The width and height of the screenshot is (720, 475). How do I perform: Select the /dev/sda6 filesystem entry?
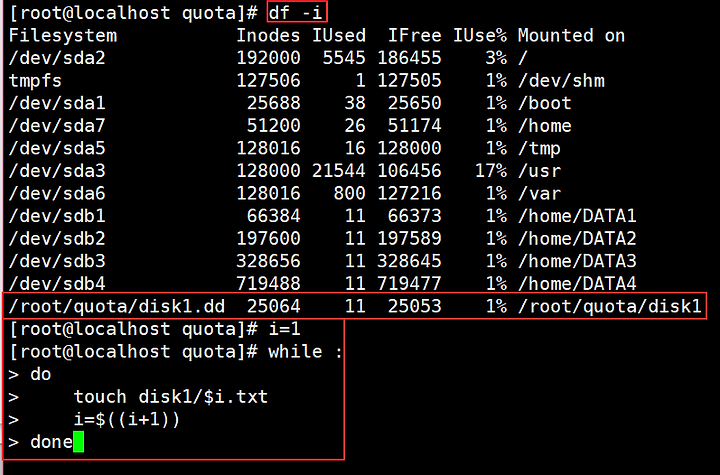57,193
